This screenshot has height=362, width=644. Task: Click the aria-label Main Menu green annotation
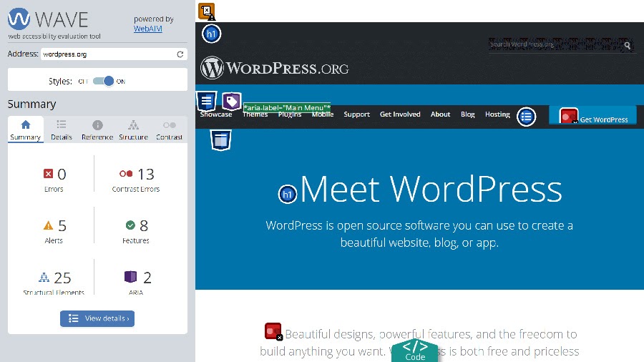287,107
